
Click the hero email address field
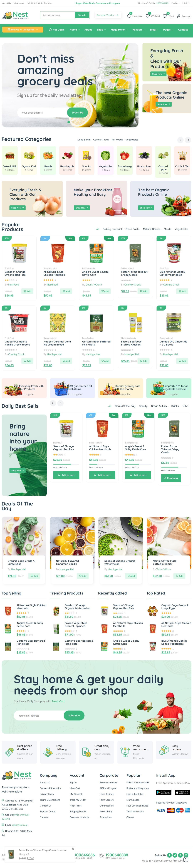pyautogui.click(x=42, y=112)
